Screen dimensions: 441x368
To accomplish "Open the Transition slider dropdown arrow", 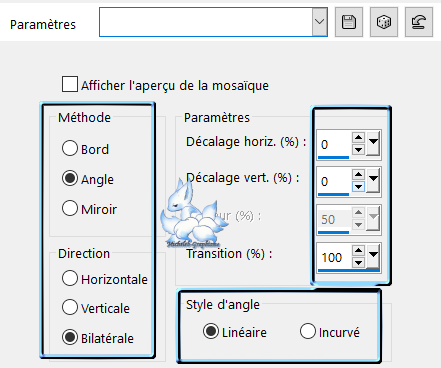I will [x=373, y=257].
